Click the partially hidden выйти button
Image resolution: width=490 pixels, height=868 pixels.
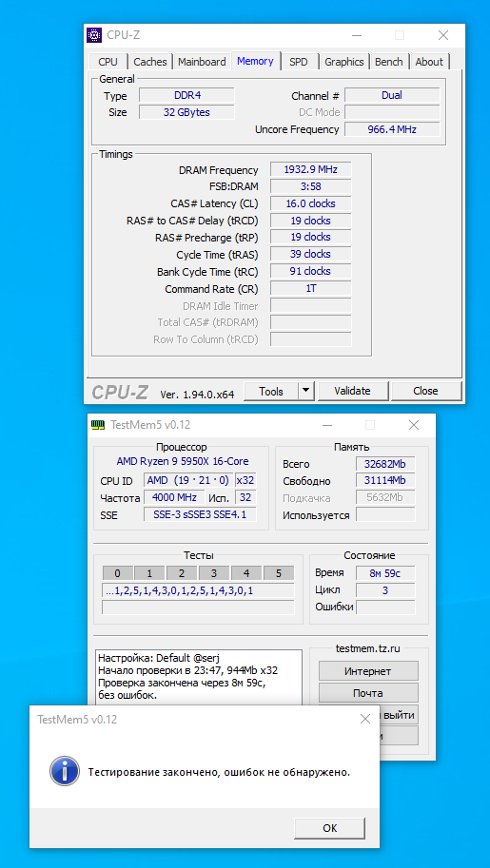click(x=399, y=715)
